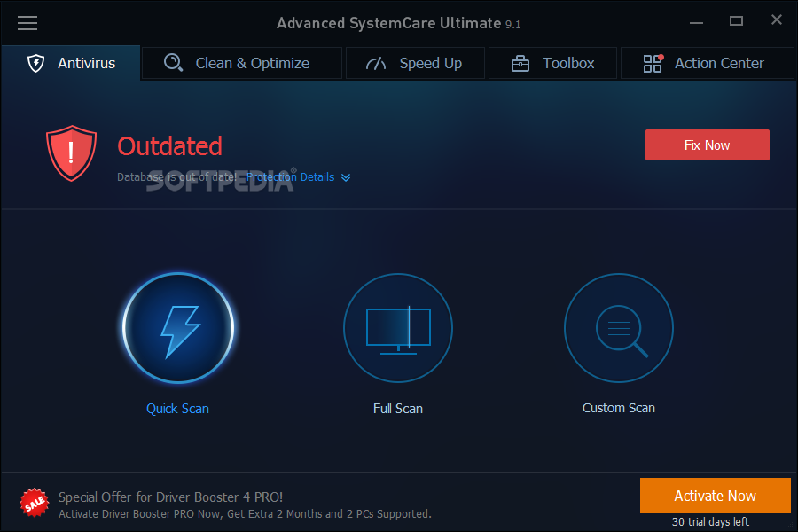Screen dimensions: 798x532
Task: Minimize the Advanced SystemCare window
Action: coord(696,23)
